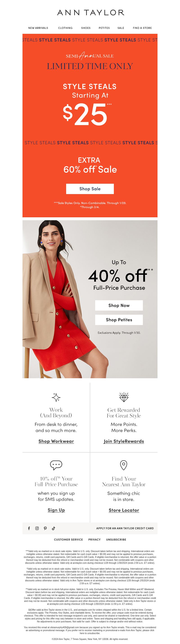The width and height of the screenshot is (180, 644).
Task: Select Petites in the top navigation
Action: 104,28
